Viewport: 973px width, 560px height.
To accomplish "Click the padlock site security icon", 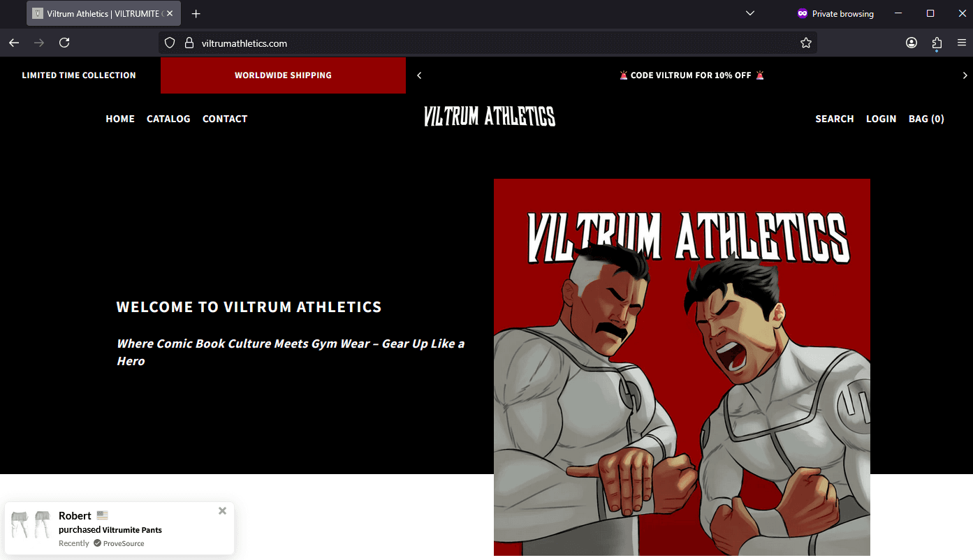I will [189, 43].
